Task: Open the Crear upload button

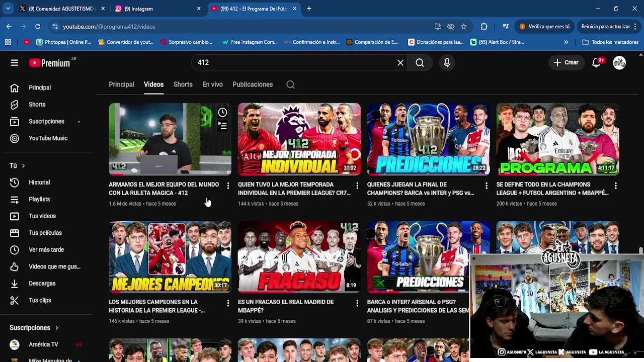Action: 566,62
